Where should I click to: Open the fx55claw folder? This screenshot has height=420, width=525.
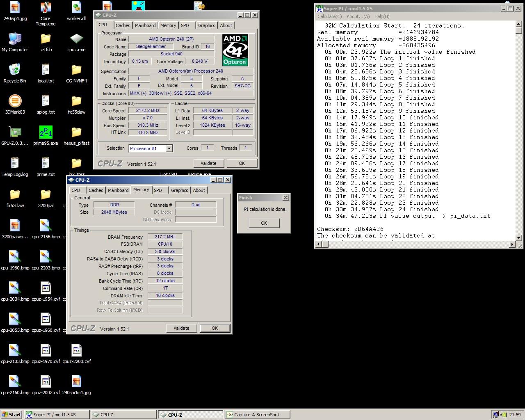click(76, 104)
